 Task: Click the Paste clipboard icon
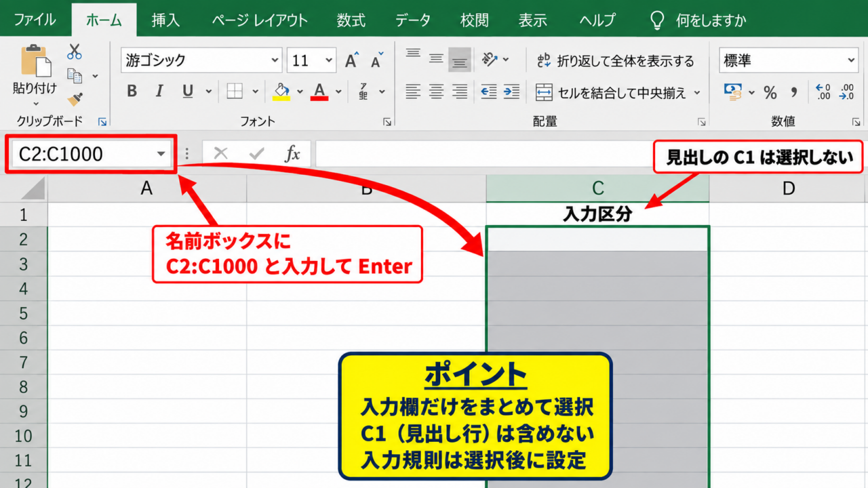pos(37,61)
